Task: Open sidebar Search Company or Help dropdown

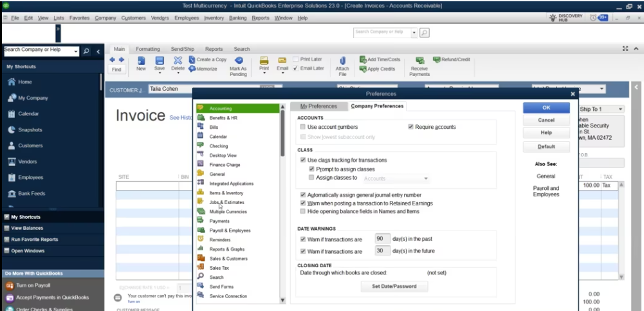Action: coord(76,52)
